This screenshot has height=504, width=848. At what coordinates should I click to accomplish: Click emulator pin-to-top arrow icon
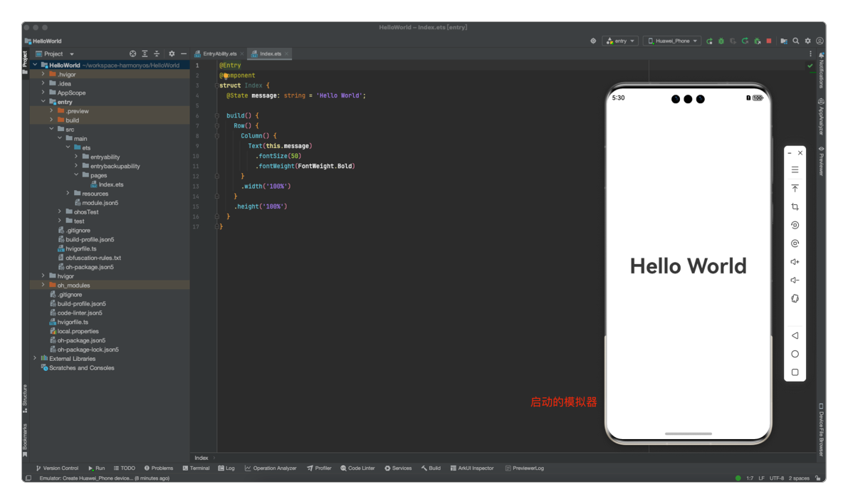tap(795, 188)
